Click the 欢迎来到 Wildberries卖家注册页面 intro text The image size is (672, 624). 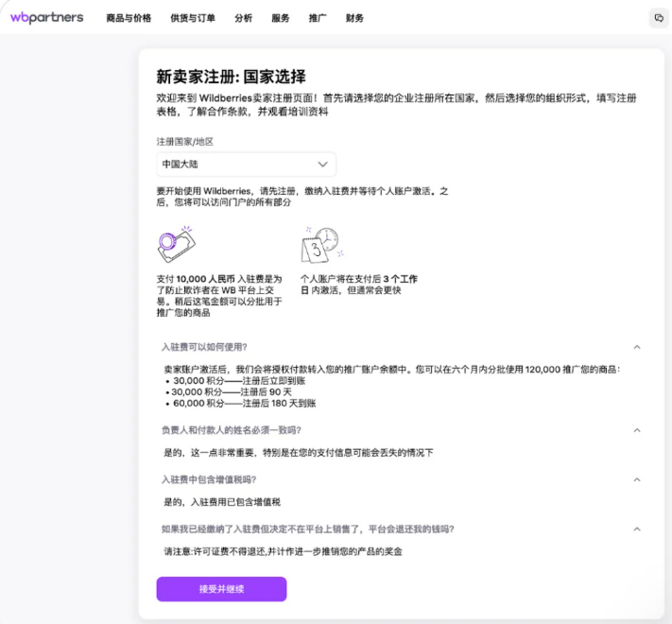pyautogui.click(x=396, y=105)
